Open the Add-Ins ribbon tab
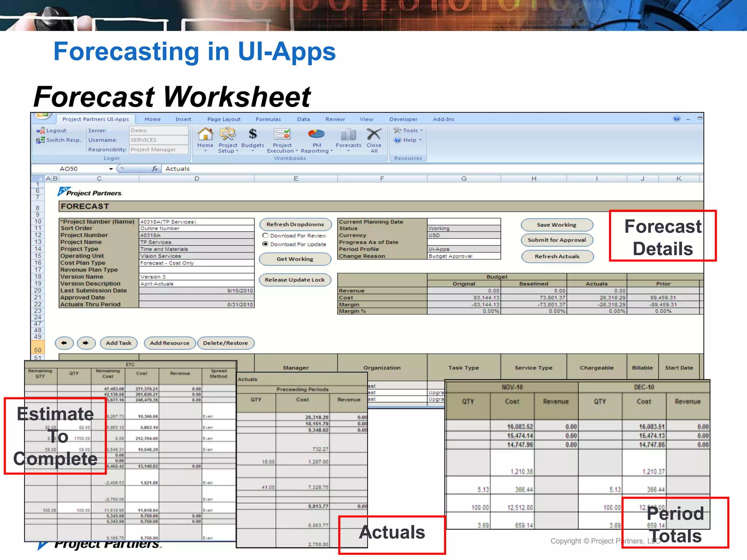Viewport: 747px width, 560px height. tap(443, 119)
